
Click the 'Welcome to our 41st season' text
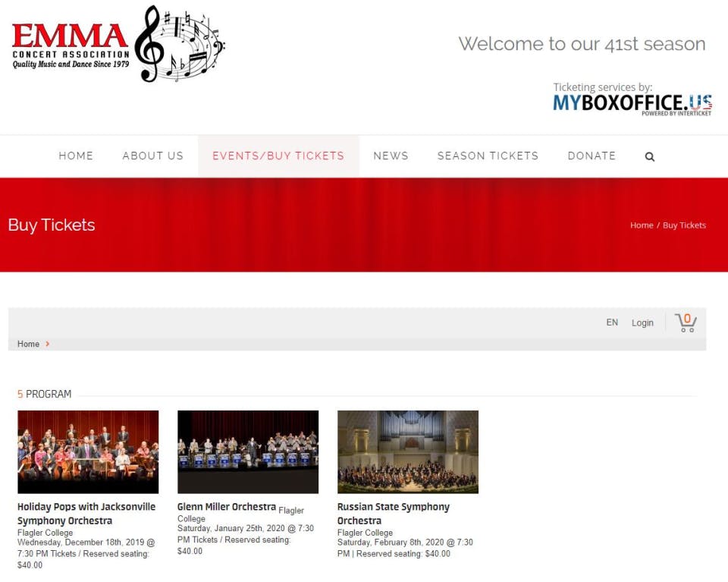tap(582, 44)
